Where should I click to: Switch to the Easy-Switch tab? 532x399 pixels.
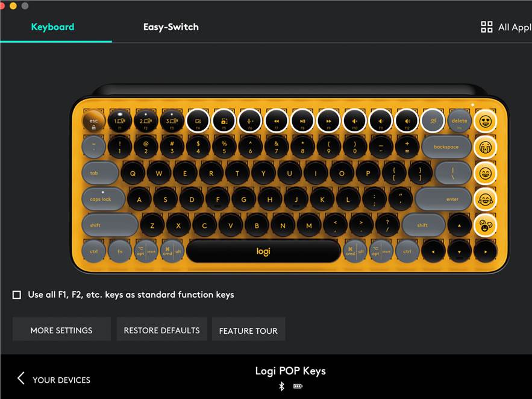pos(171,27)
